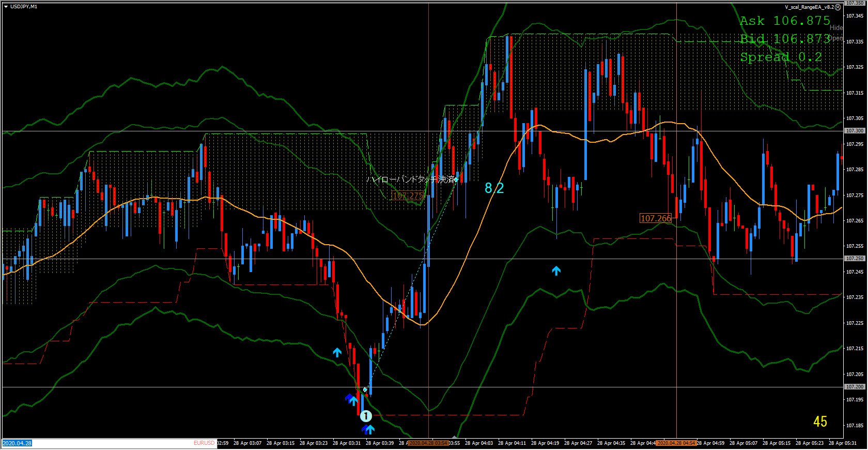This screenshot has height=450, width=868.
Task: Click the 28 Apr 04:35 time label
Action: [x=611, y=443]
